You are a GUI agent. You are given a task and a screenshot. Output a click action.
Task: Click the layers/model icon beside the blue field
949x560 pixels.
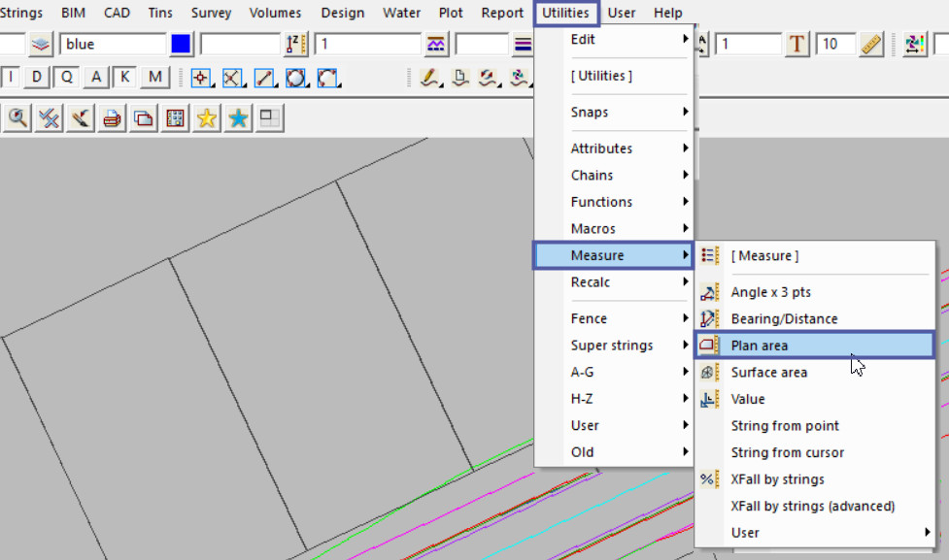pyautogui.click(x=40, y=45)
